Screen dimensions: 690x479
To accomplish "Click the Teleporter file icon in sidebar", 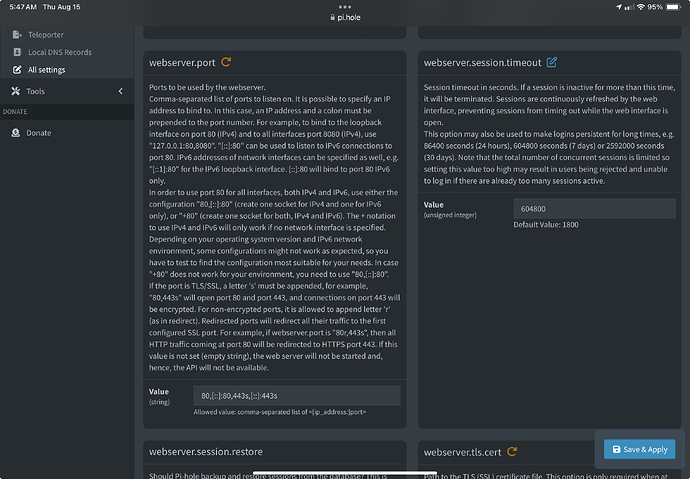I will pyautogui.click(x=16, y=34).
